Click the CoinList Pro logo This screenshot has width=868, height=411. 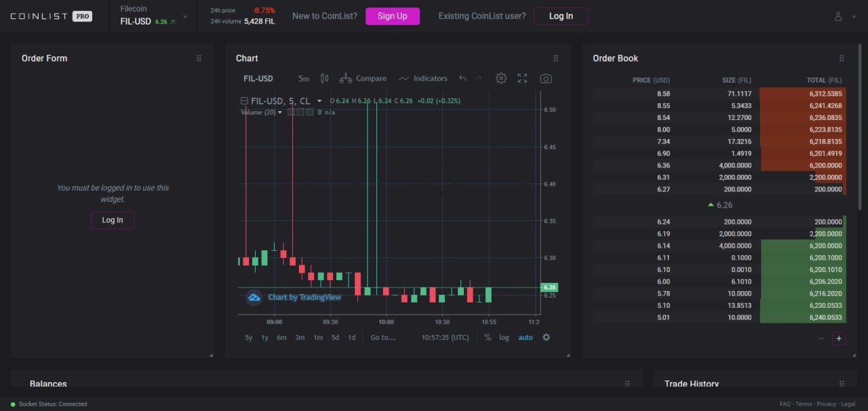coord(51,16)
